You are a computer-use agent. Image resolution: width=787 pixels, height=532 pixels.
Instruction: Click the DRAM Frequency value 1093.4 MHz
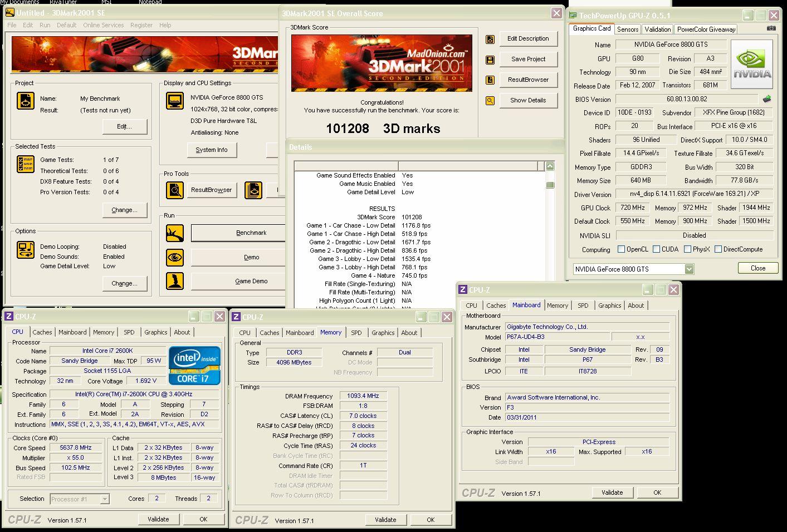click(363, 396)
